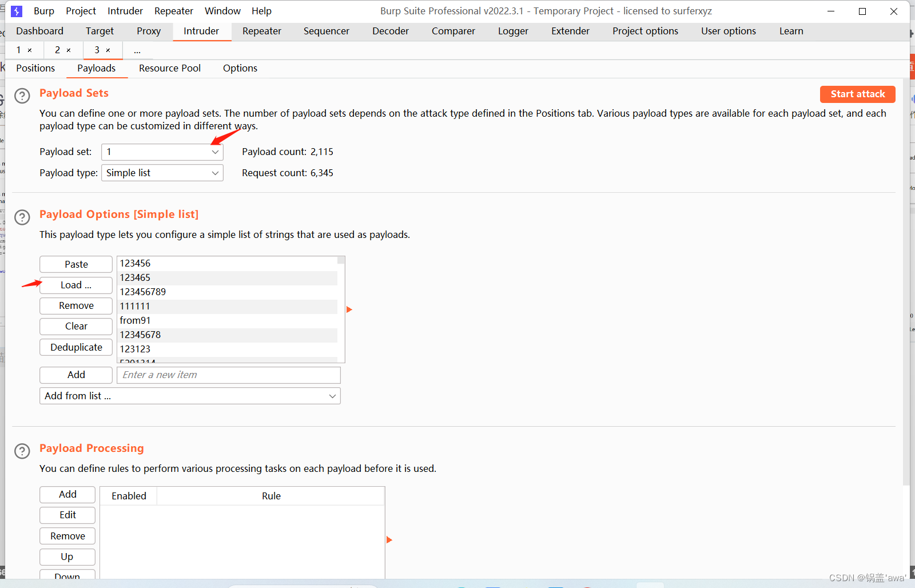Open the Project menu
Screen dimensions: 915x588
pos(81,11)
